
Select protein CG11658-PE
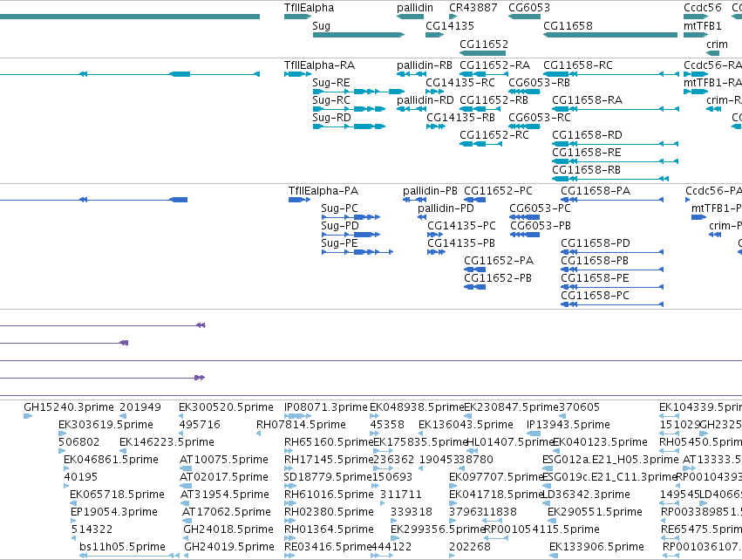595,278
